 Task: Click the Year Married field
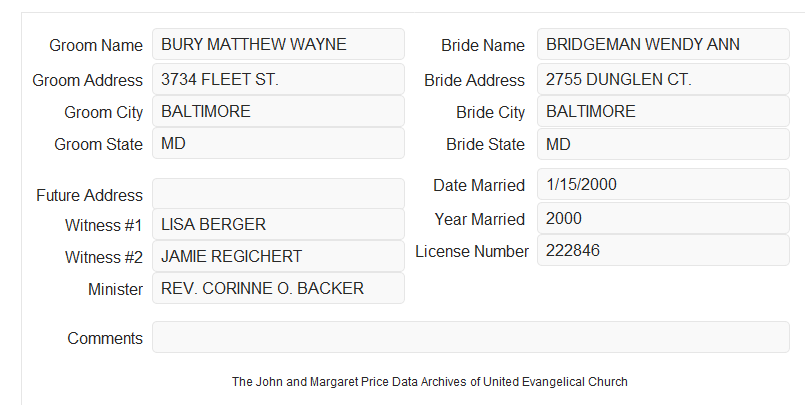pos(663,218)
